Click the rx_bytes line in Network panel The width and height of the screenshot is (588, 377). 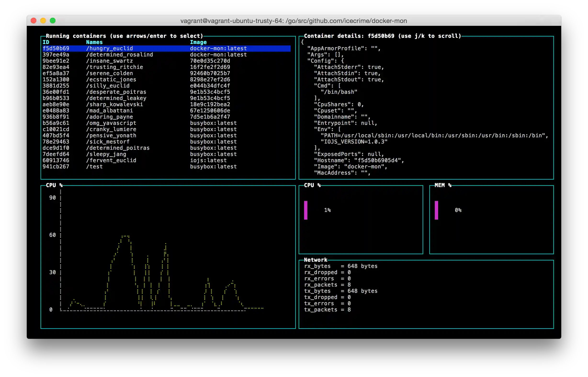[340, 266]
